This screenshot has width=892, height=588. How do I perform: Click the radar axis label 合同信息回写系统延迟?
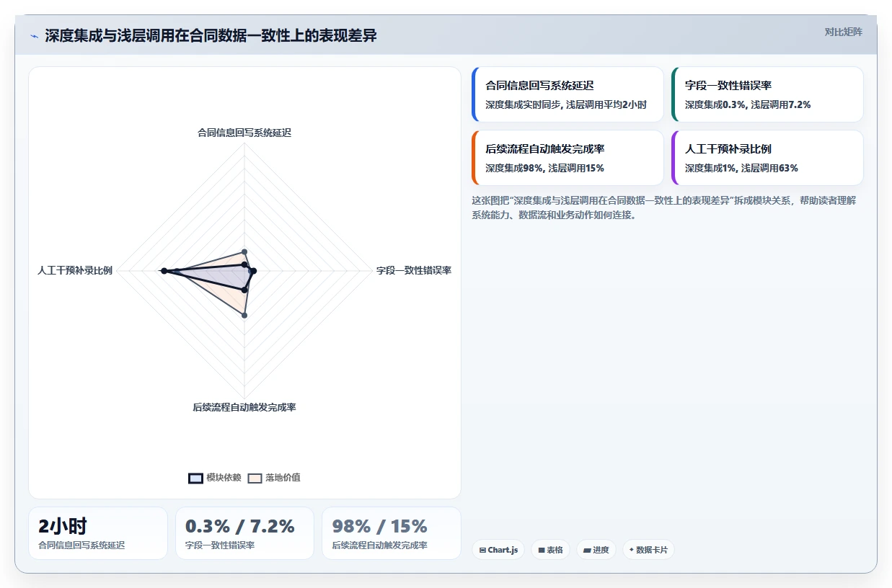click(244, 133)
